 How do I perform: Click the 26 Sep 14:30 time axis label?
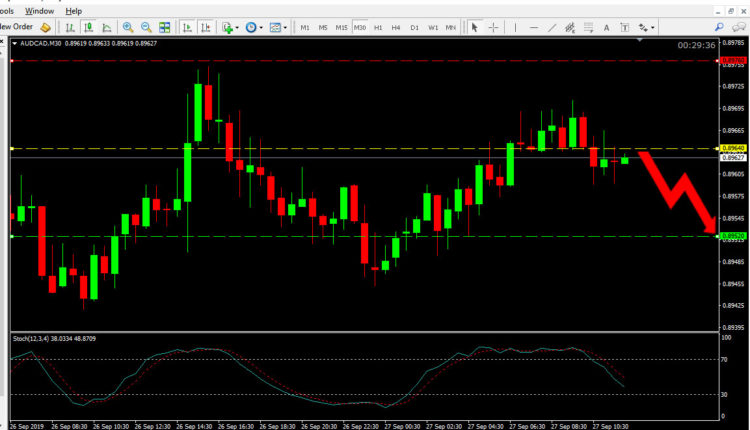coord(194,426)
